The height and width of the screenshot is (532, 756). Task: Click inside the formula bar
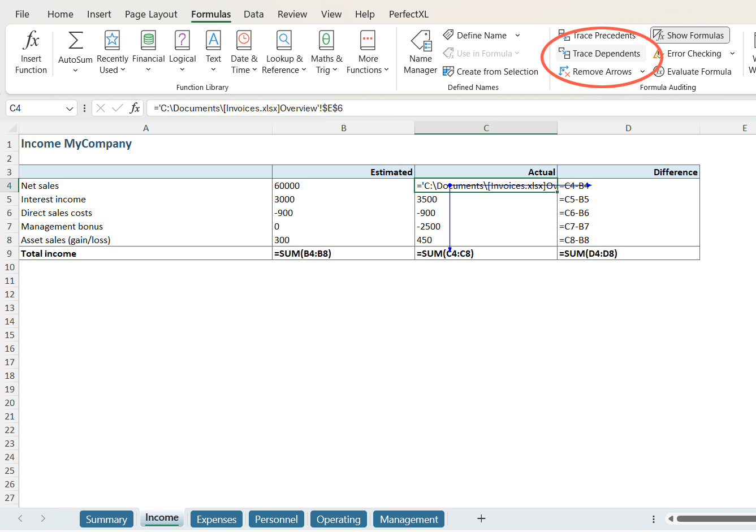click(x=452, y=109)
